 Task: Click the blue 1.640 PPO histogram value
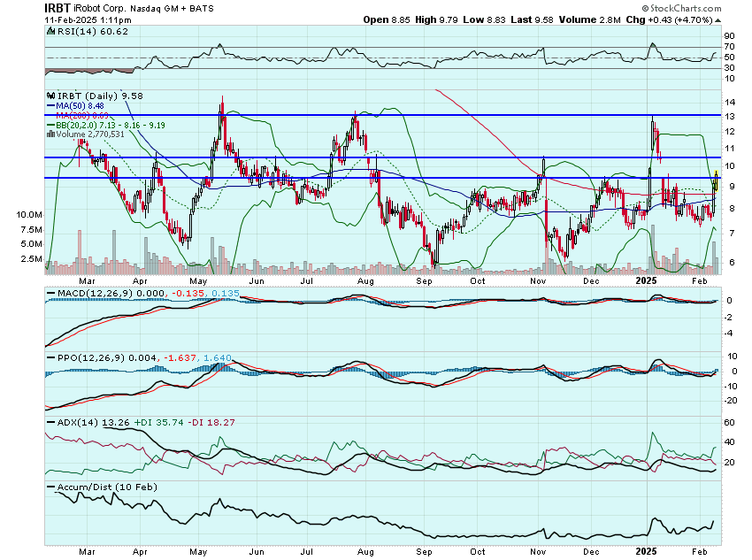[218, 357]
